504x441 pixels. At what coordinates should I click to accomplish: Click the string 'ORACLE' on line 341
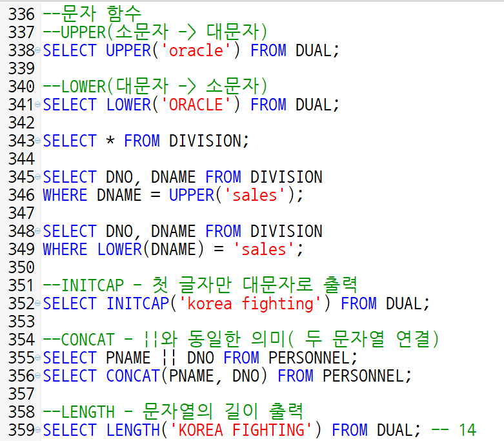coord(196,105)
